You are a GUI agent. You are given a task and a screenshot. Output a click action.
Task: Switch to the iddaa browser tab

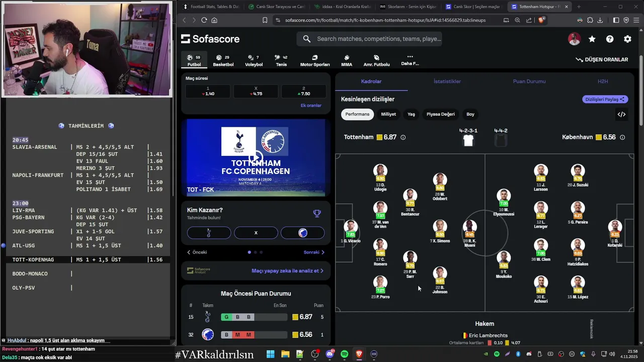pos(342,7)
